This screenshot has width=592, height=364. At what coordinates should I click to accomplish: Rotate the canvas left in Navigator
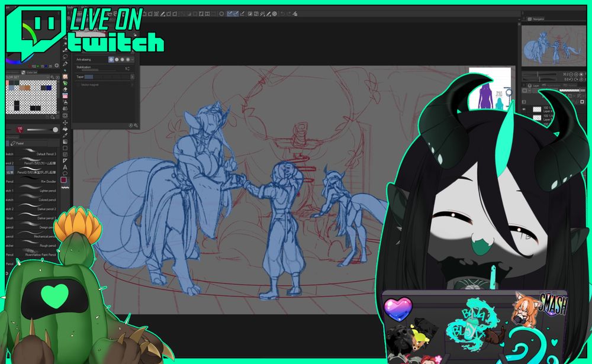[x=571, y=80]
